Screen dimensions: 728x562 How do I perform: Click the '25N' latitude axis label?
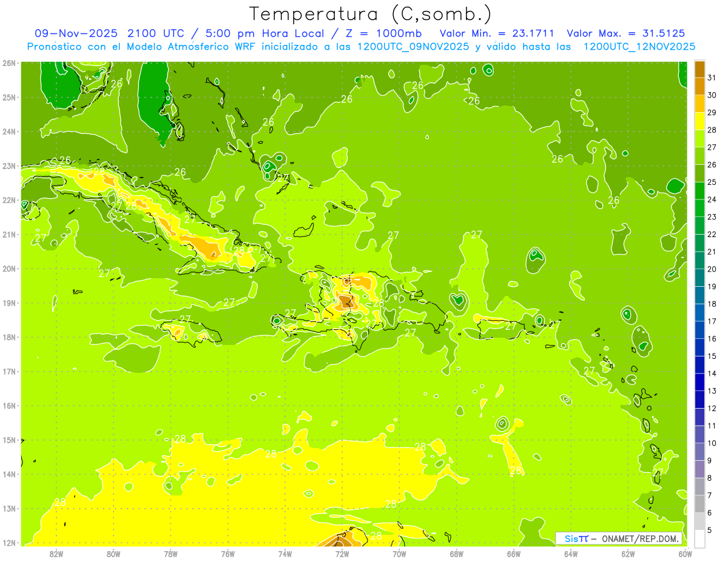[x=9, y=97]
